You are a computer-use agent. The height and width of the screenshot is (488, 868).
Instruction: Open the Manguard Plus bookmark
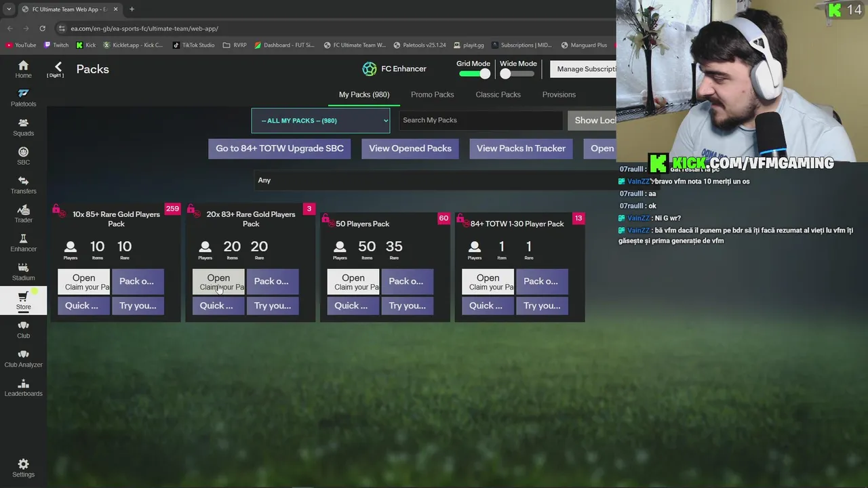pyautogui.click(x=584, y=45)
